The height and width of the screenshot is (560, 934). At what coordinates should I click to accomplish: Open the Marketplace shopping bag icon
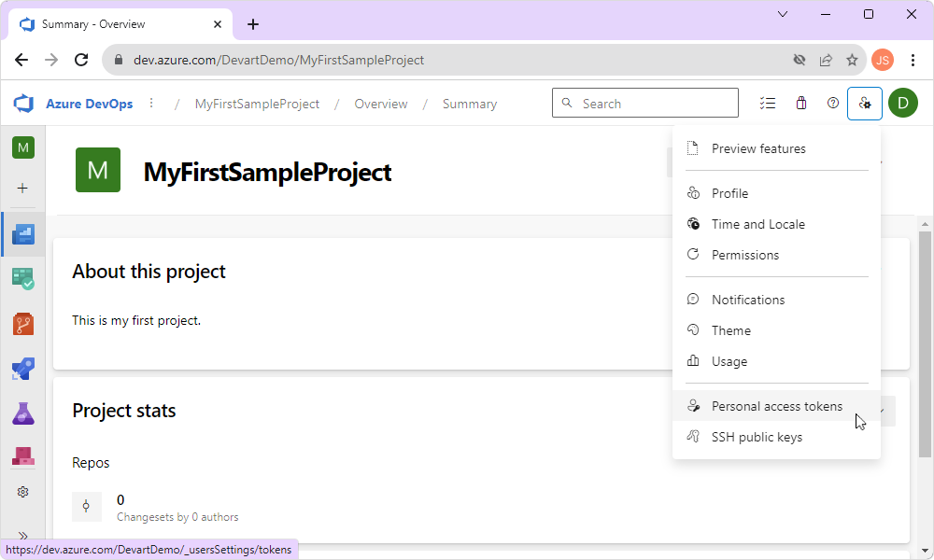(801, 104)
